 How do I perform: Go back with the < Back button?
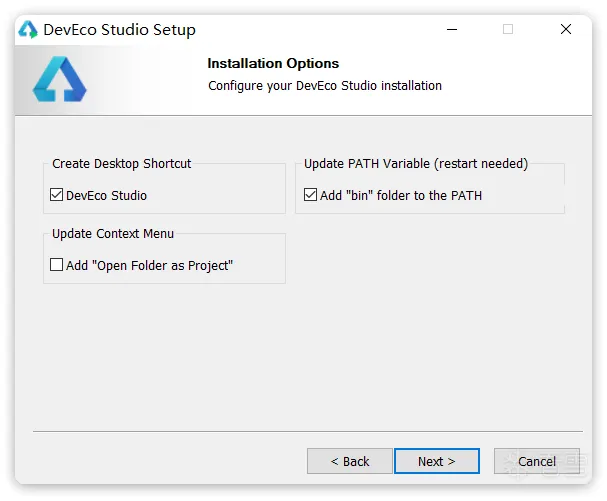click(x=349, y=461)
